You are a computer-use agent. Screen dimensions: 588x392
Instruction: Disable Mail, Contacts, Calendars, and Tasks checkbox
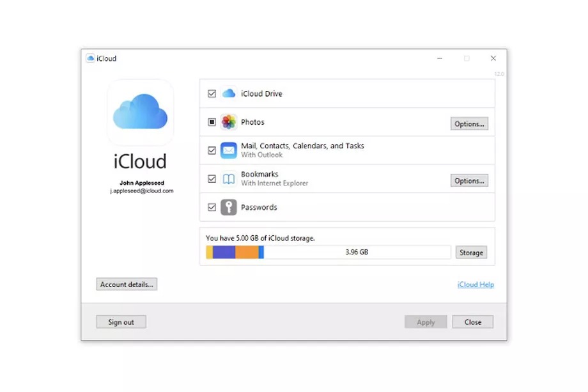click(x=212, y=150)
